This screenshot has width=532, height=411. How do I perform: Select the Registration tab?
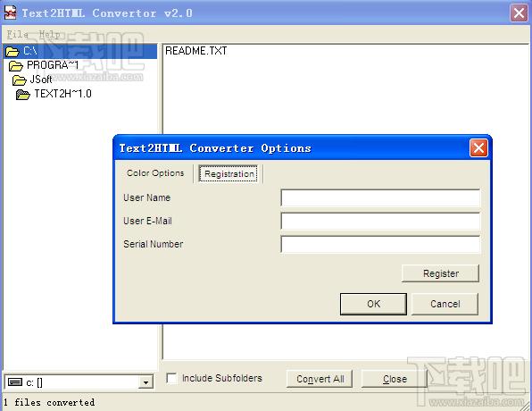[x=229, y=174]
